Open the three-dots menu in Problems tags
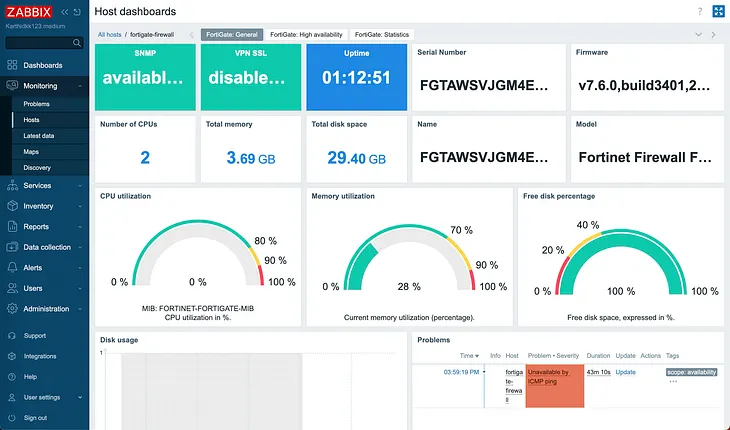 673,381
